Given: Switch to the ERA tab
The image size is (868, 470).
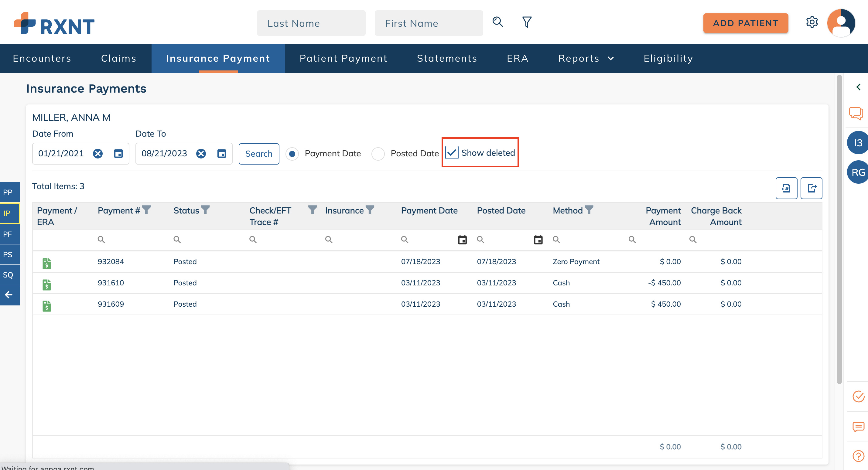Looking at the screenshot, I should coord(518,58).
